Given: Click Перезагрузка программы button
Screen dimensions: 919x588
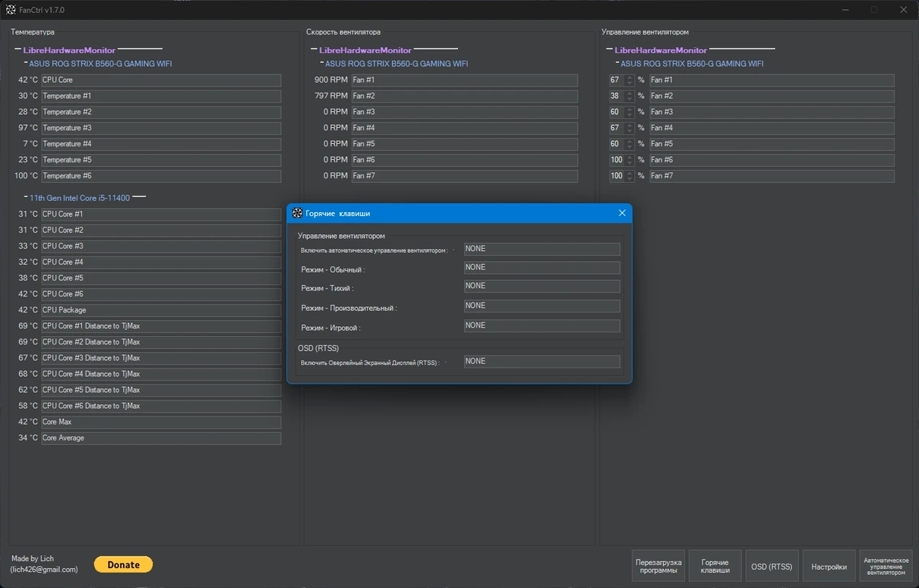Looking at the screenshot, I should (x=657, y=567).
